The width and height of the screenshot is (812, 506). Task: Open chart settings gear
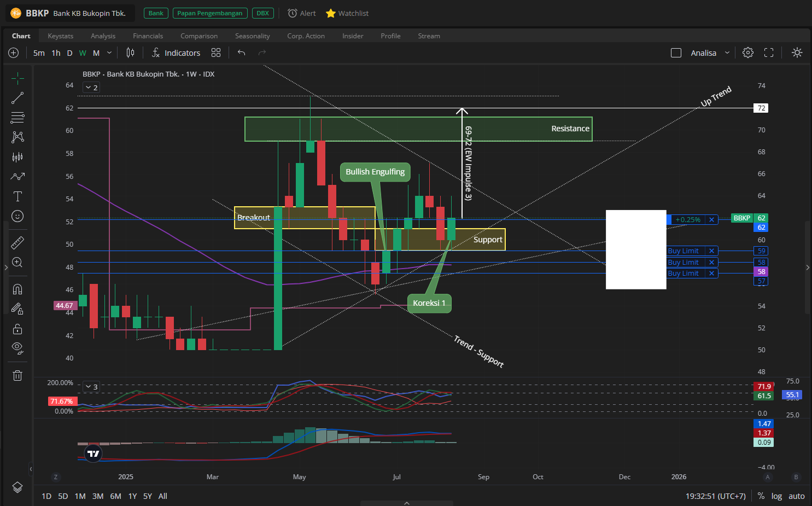coord(748,53)
